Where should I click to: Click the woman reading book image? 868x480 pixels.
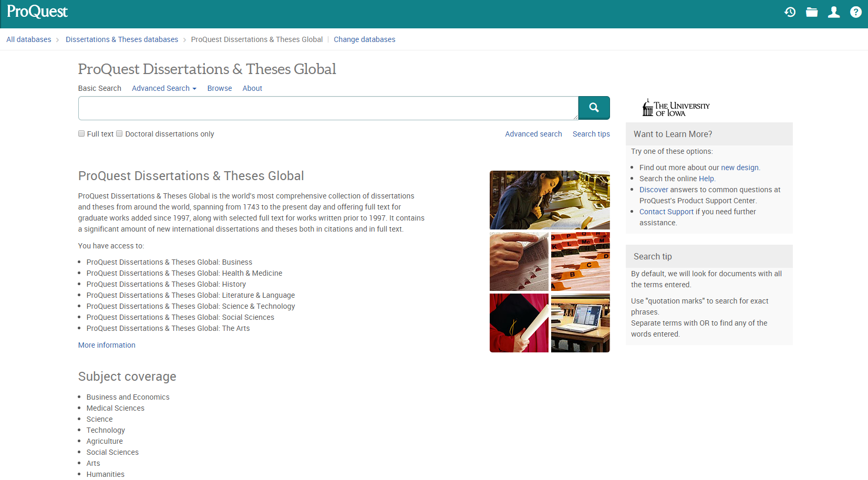point(550,200)
